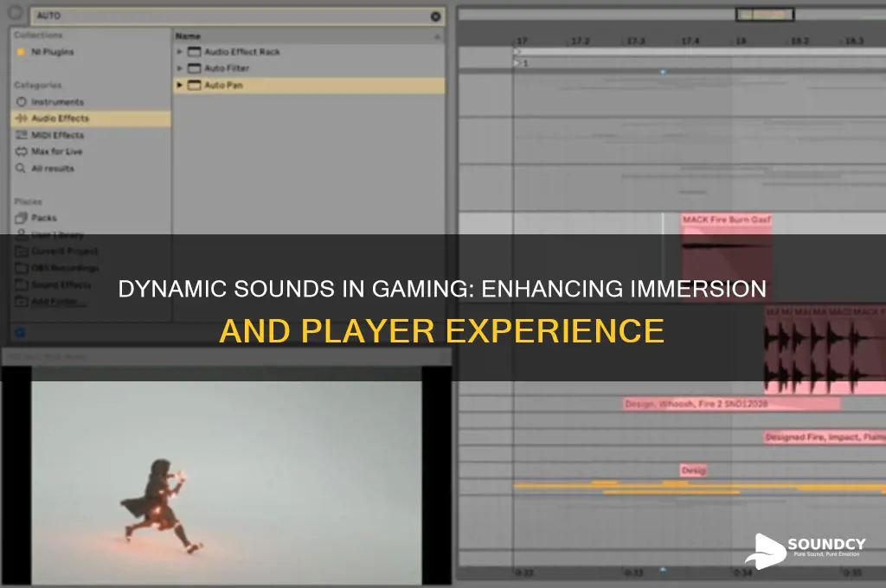
Task: Click 18.2 on the timeline ruler
Action: (799, 42)
